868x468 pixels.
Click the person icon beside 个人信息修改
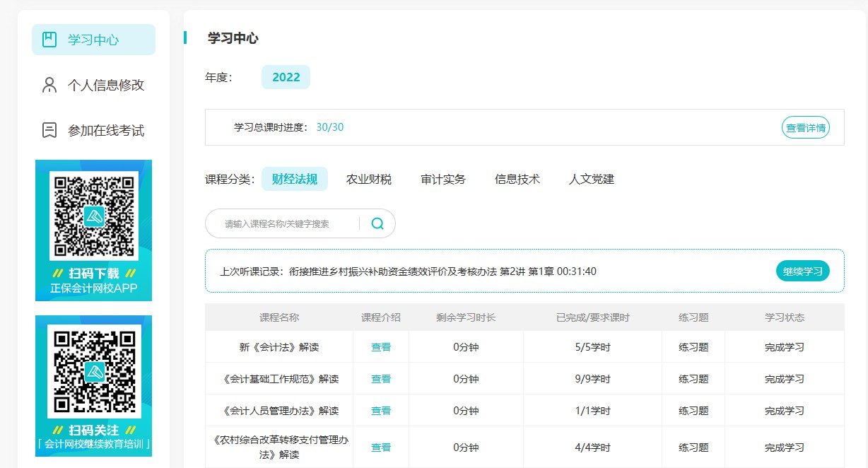click(x=48, y=85)
